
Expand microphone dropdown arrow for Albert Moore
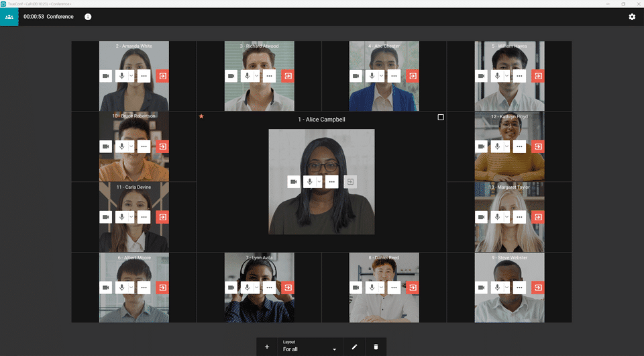[131, 287]
